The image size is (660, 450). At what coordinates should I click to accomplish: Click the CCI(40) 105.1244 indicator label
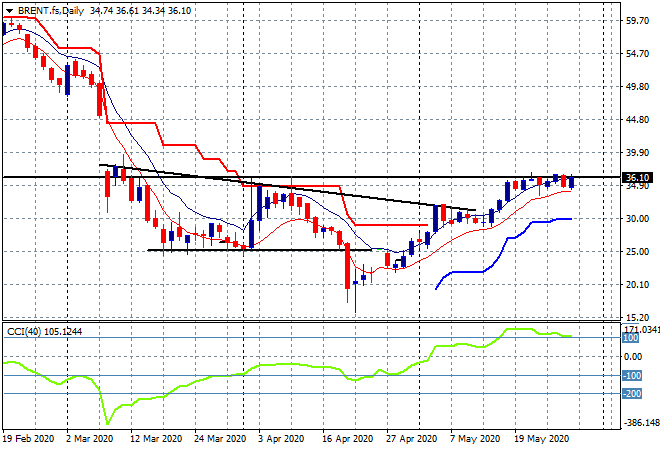point(44,332)
